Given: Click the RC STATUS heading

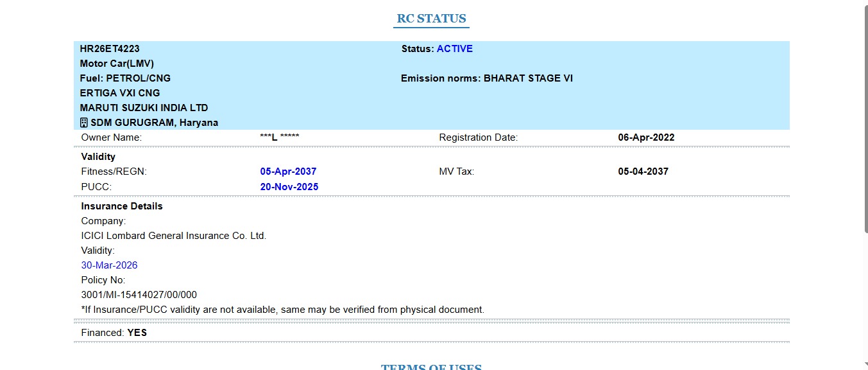Looking at the screenshot, I should click(431, 19).
